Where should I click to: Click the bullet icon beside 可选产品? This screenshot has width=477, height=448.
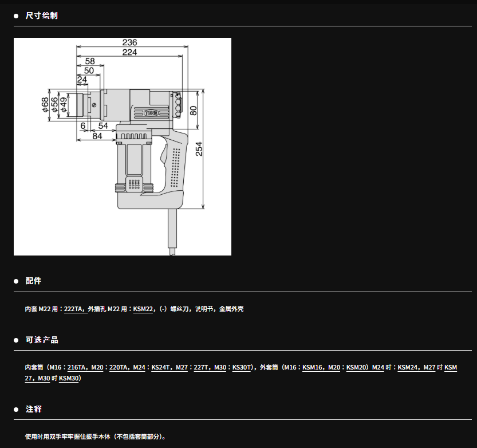coord(16,340)
